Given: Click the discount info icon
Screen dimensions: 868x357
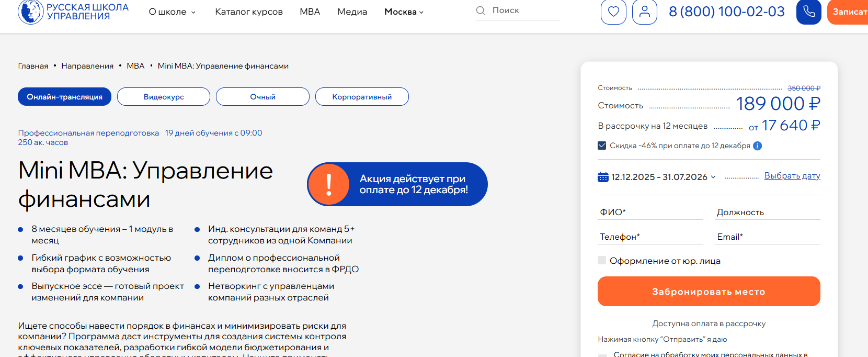Looking at the screenshot, I should [757, 146].
